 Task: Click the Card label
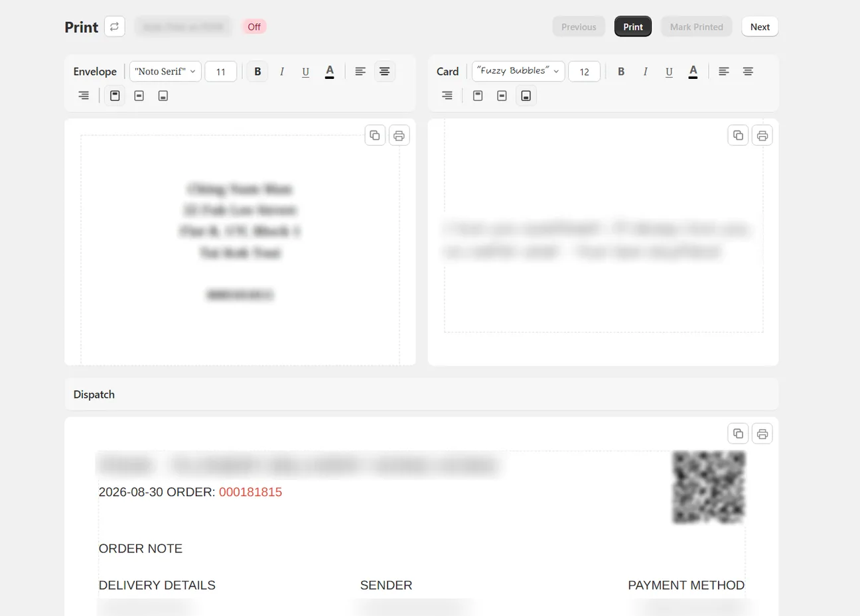point(448,72)
